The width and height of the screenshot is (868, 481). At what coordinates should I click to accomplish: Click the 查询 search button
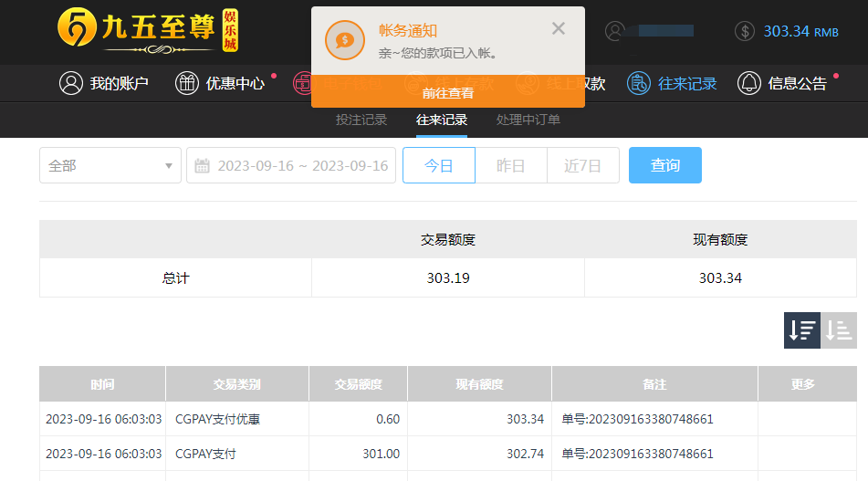(664, 165)
